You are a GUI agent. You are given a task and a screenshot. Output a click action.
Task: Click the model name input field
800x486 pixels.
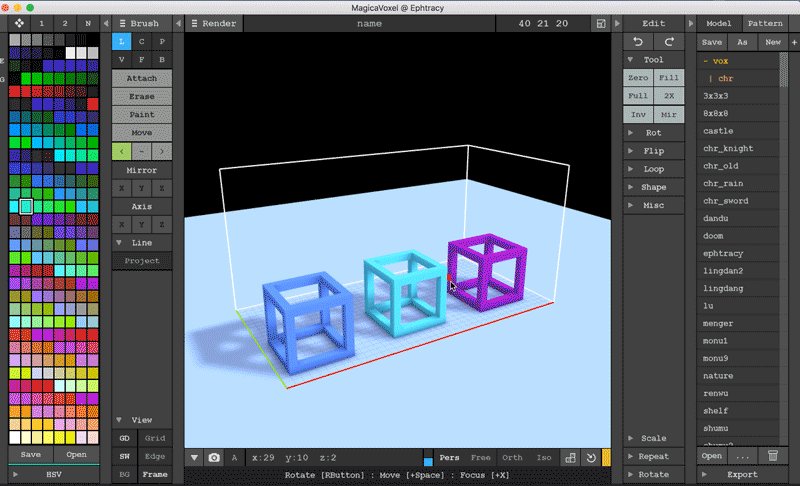point(369,23)
